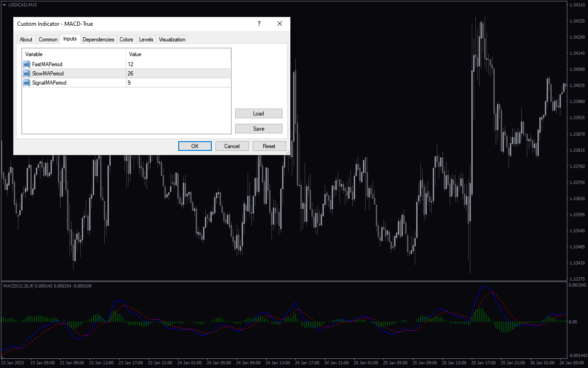Click the SlowMAPeriod integer type icon
The image size is (588, 368).
pos(26,74)
